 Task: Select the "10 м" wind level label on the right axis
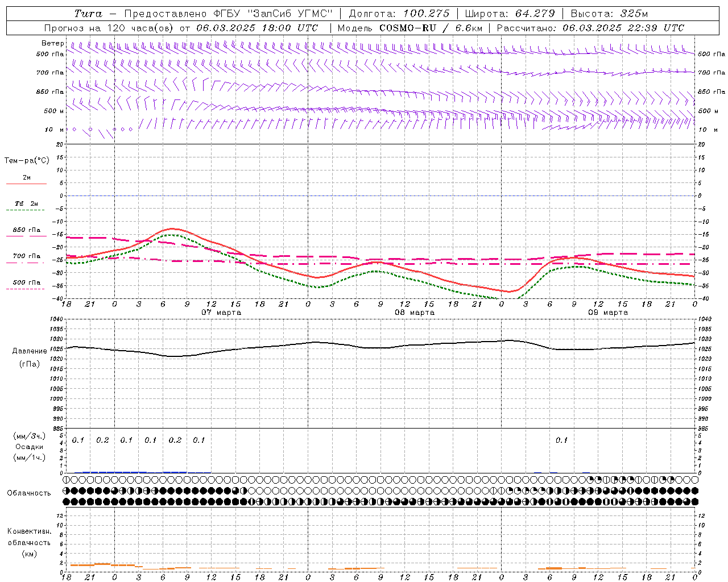708,130
